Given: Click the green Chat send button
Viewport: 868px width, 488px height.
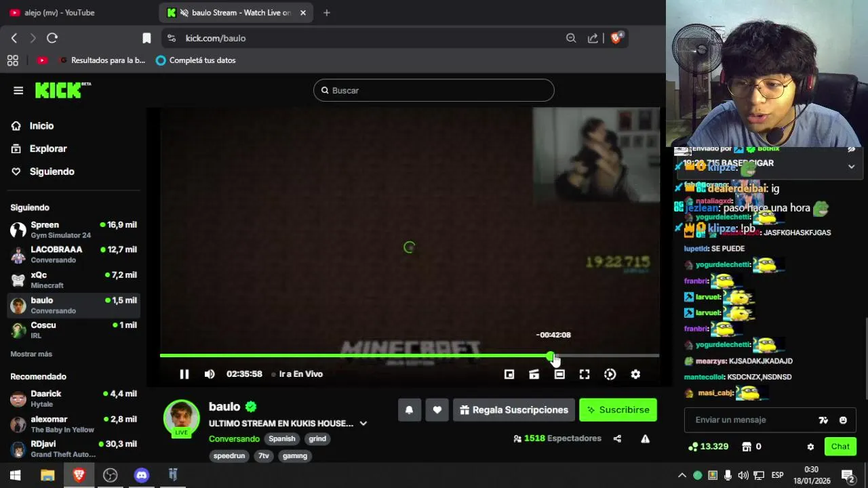Looking at the screenshot, I should coord(840,447).
